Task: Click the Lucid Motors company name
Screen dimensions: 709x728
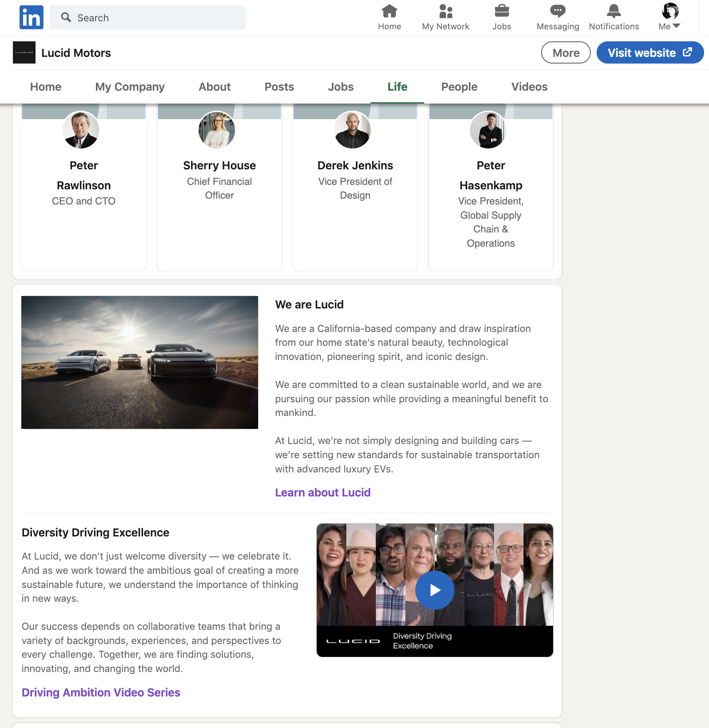Action: [76, 53]
